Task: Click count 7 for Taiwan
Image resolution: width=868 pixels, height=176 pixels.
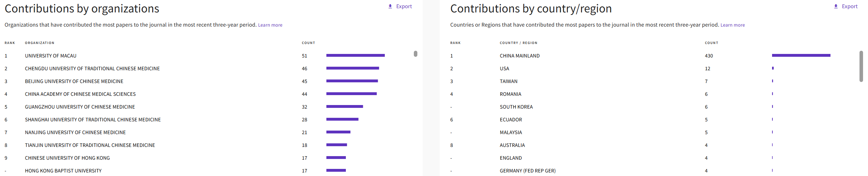Action: point(706,81)
